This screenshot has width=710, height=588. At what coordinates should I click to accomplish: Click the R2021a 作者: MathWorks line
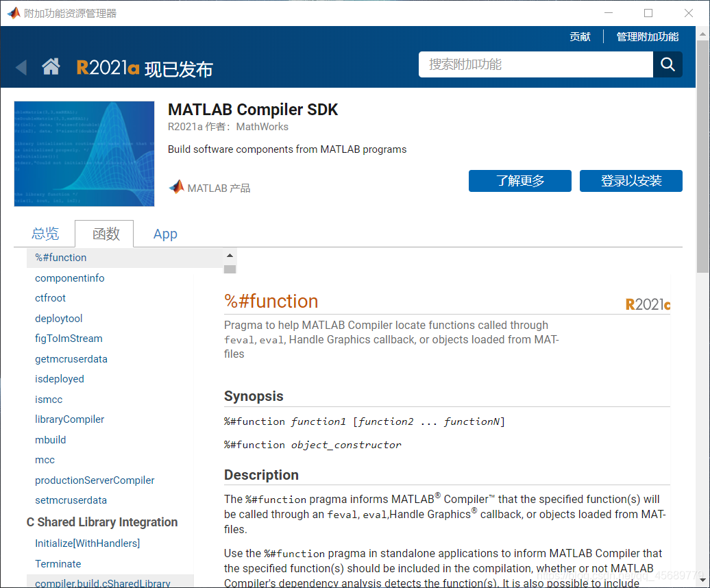228,127
